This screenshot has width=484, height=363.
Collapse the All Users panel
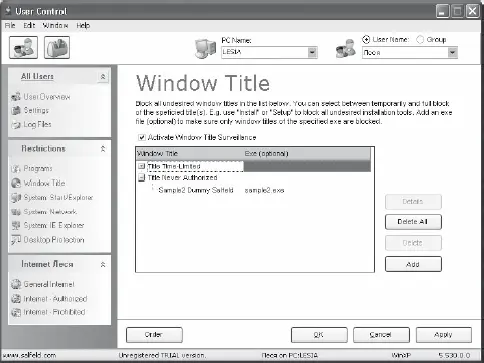[103, 77]
